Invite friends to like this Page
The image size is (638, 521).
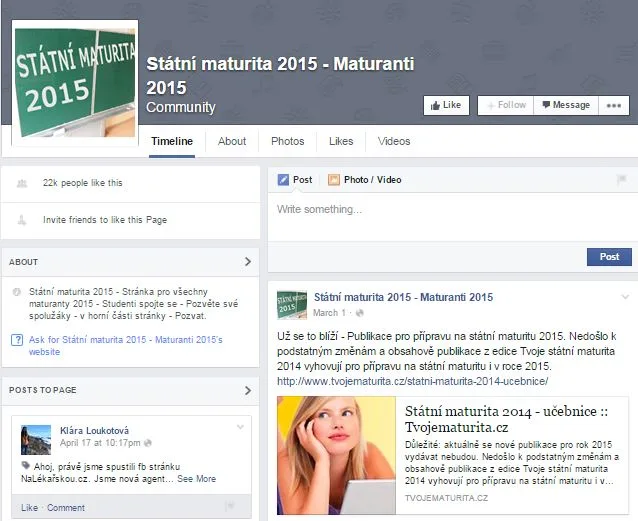tap(105, 220)
